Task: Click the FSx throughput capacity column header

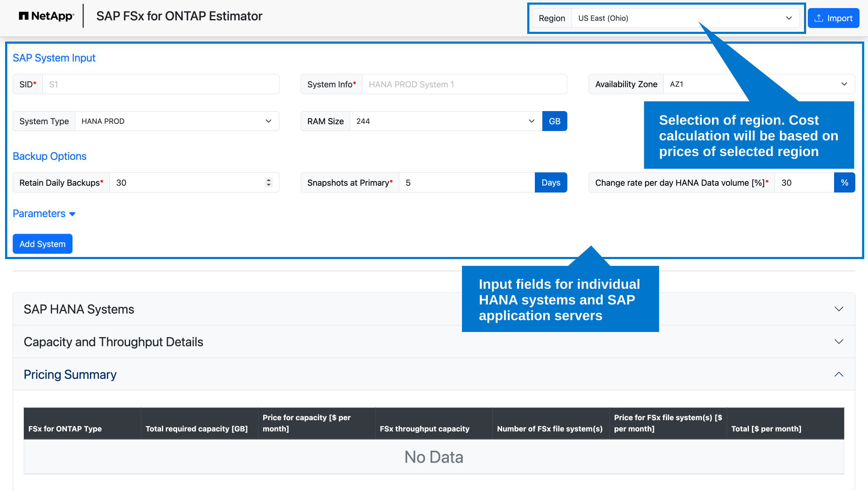Action: click(434, 423)
